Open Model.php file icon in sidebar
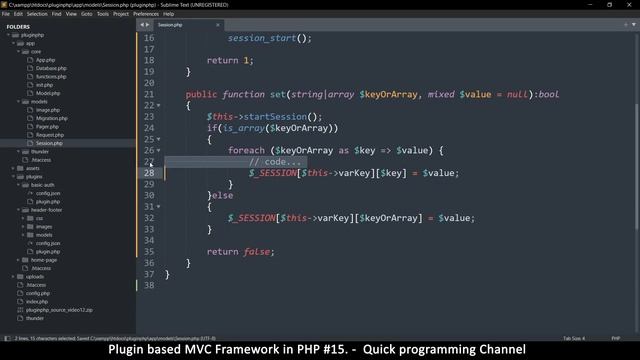This screenshot has height=360, width=640. click(30, 93)
